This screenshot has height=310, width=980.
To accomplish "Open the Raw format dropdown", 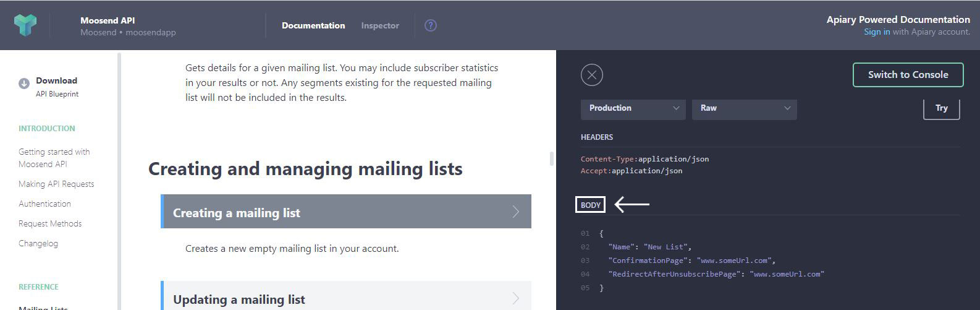I will point(745,108).
